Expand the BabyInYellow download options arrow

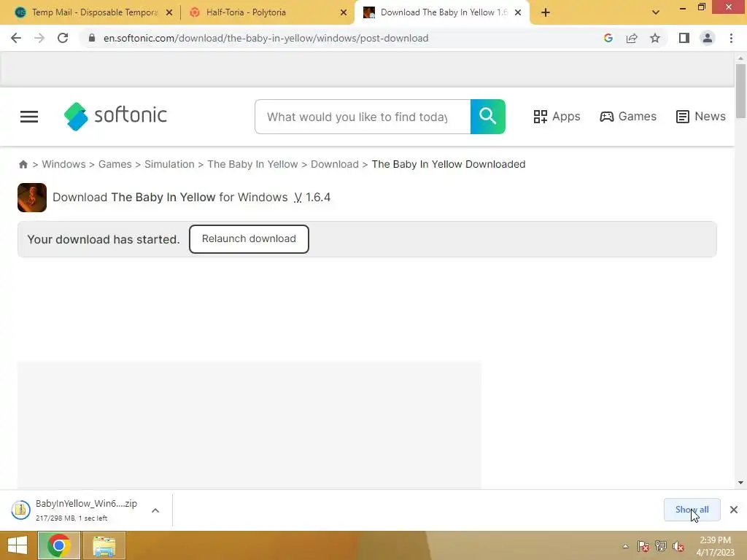pyautogui.click(x=155, y=510)
